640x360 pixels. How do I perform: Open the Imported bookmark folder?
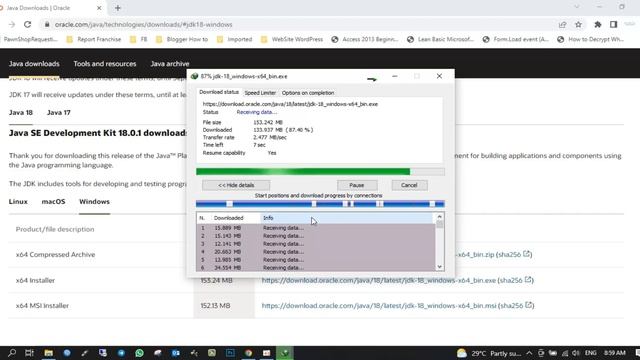(235, 39)
